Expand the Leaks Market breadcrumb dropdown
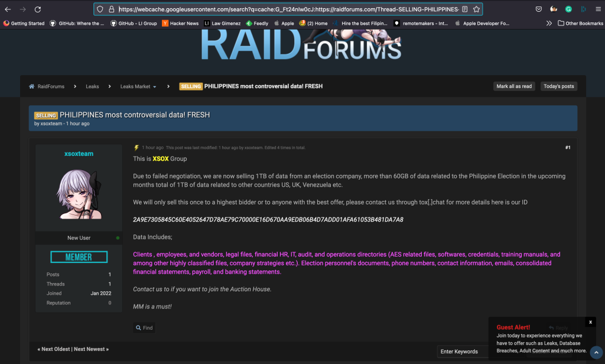The image size is (605, 364). 154,87
